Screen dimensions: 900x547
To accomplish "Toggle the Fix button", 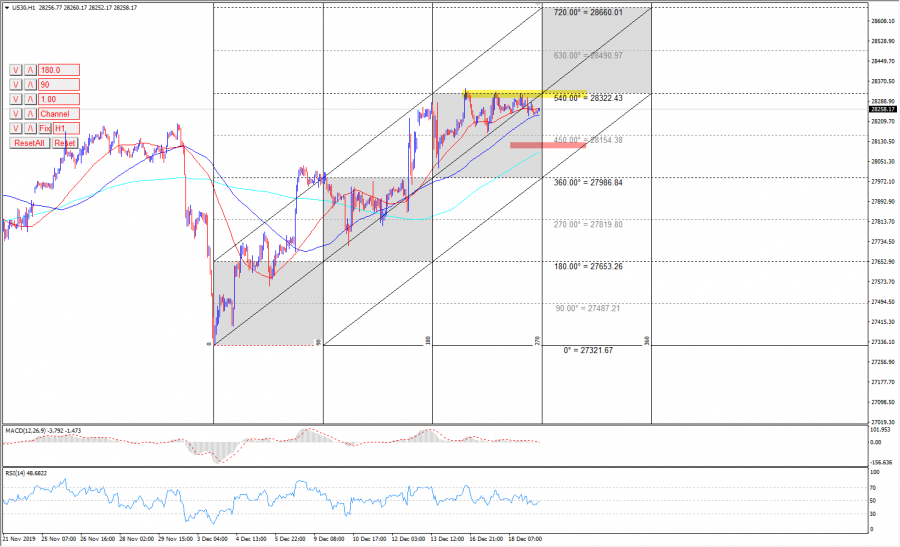I will (x=45, y=129).
